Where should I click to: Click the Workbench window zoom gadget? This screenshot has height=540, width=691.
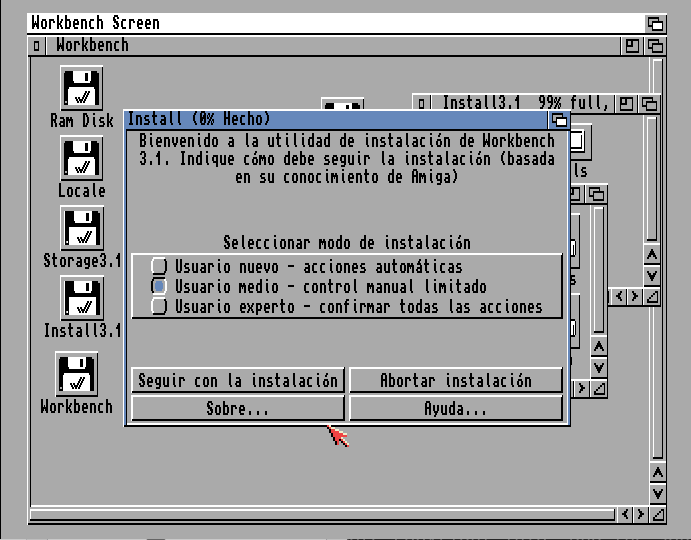[633, 46]
